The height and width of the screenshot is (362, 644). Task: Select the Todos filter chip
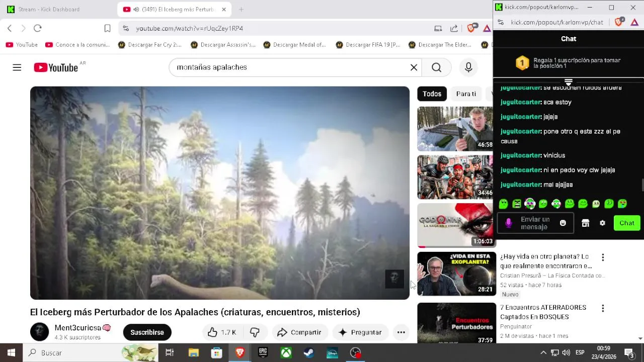(432, 94)
